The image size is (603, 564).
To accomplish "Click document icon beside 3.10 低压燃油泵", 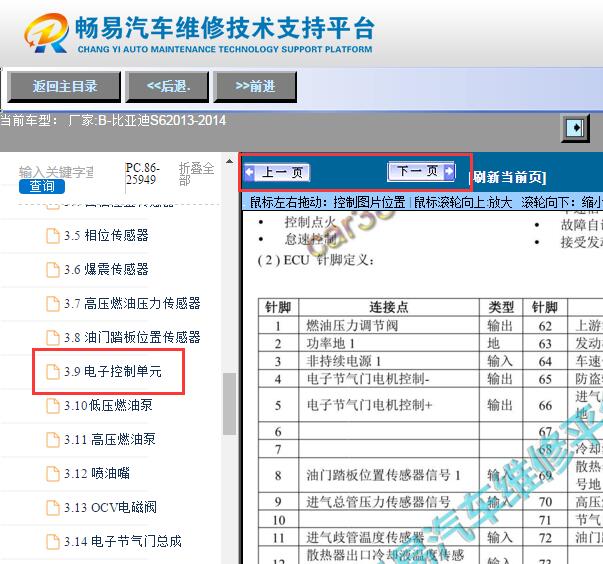I will point(53,406).
